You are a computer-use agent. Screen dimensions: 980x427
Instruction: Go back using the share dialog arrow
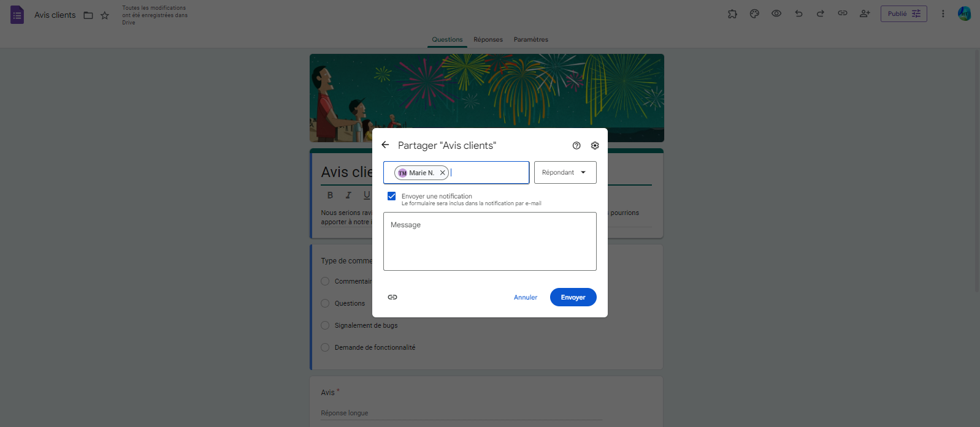pyautogui.click(x=385, y=145)
